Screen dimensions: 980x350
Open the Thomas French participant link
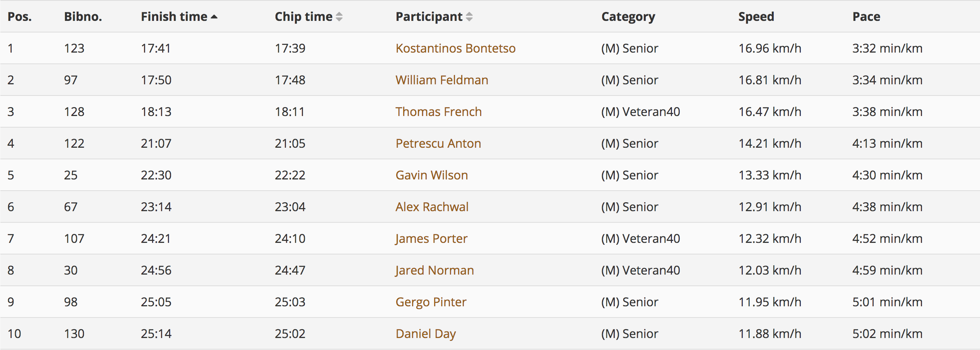click(x=438, y=112)
